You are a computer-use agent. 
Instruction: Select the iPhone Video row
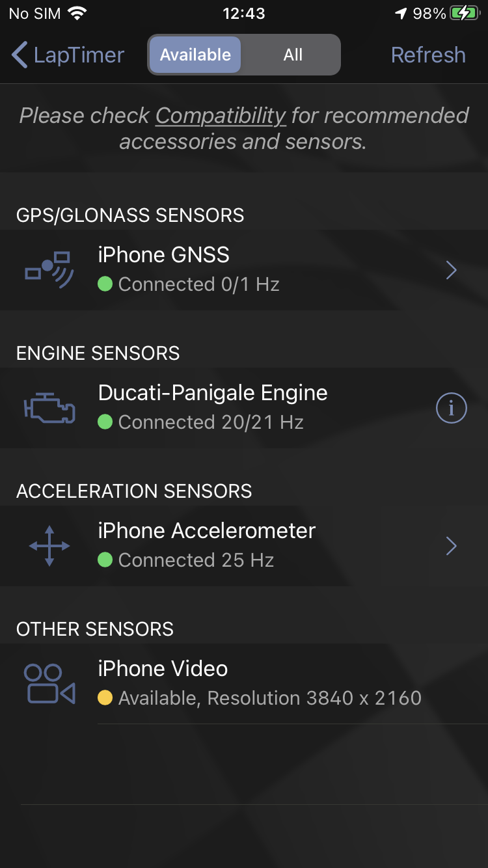coord(244,683)
